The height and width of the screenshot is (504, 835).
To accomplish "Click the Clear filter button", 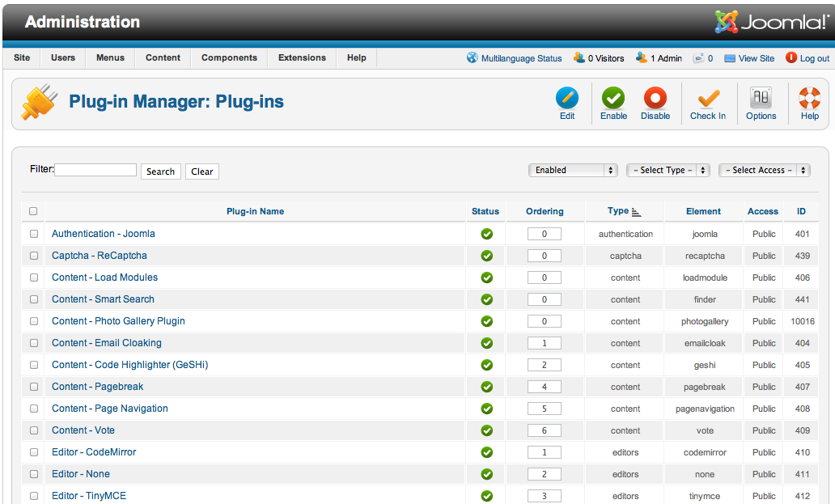I will click(x=201, y=172).
